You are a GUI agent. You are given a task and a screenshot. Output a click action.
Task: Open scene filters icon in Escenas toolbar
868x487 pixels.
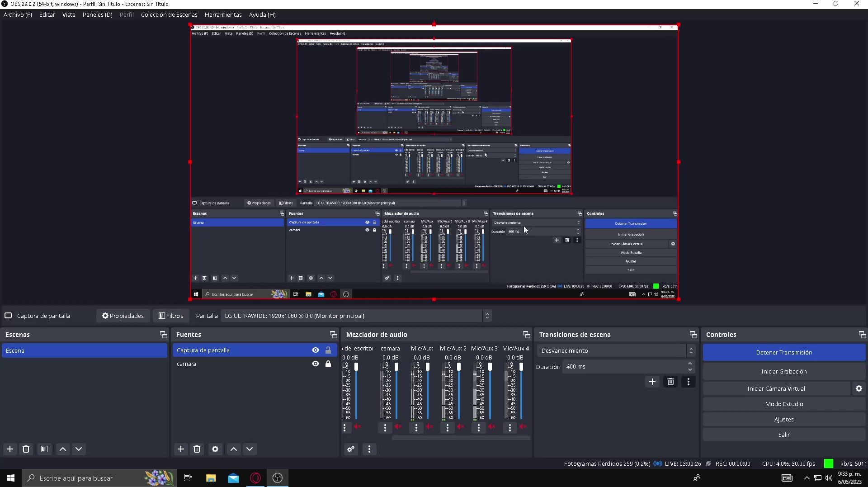[x=44, y=449]
